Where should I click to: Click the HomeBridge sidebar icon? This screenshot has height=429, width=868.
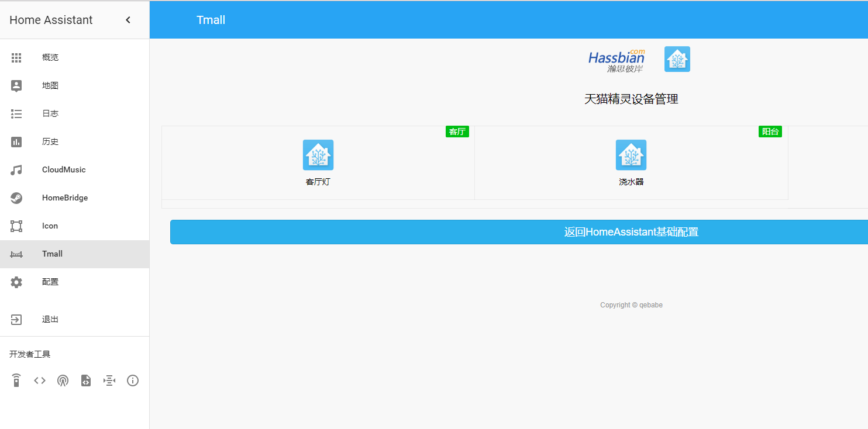[16, 198]
